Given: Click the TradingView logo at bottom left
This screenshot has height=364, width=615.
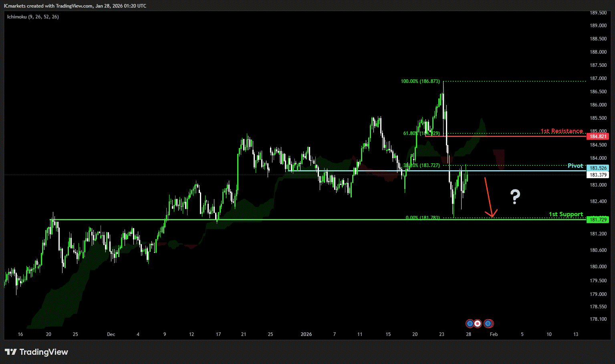Looking at the screenshot, I should pyautogui.click(x=36, y=352).
